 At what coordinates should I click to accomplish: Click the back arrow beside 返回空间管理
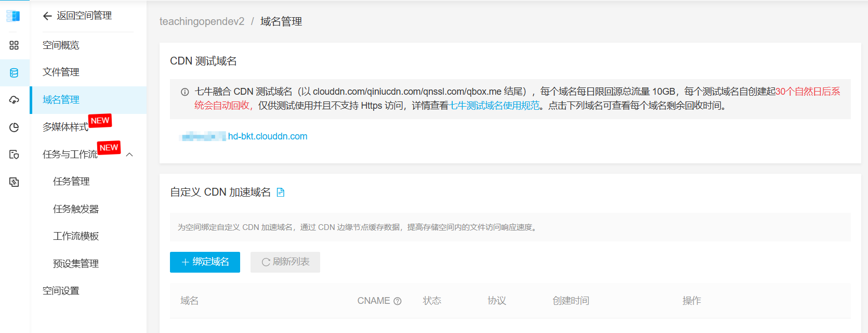point(47,16)
